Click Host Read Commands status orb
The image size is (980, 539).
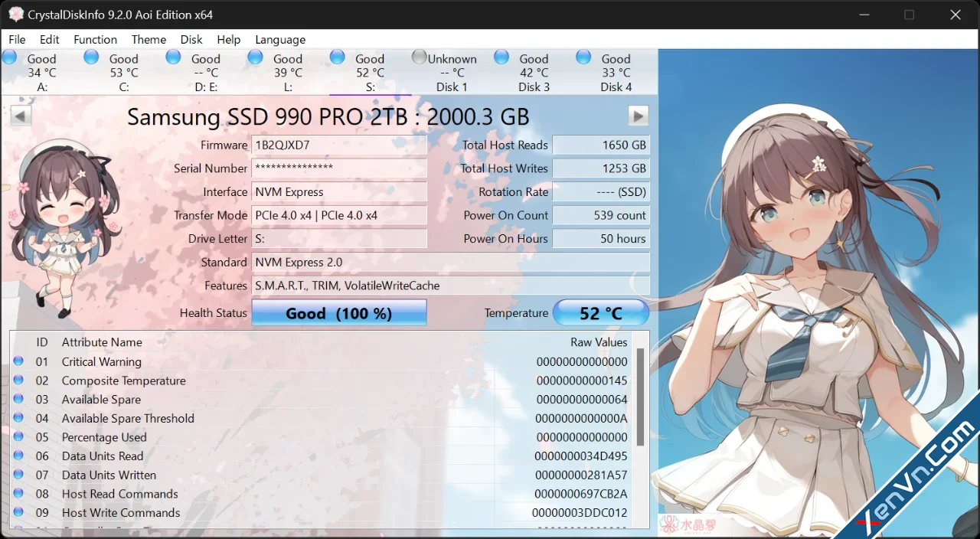click(18, 493)
